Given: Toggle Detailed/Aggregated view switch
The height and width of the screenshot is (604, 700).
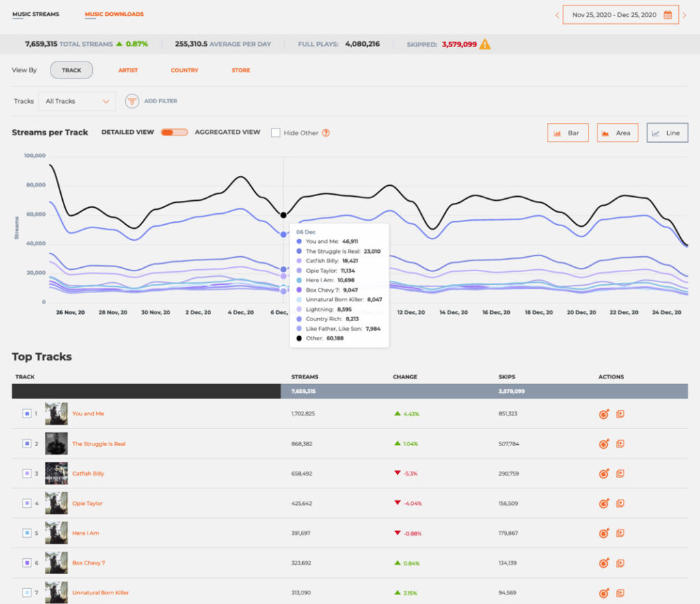Looking at the screenshot, I should tap(174, 132).
